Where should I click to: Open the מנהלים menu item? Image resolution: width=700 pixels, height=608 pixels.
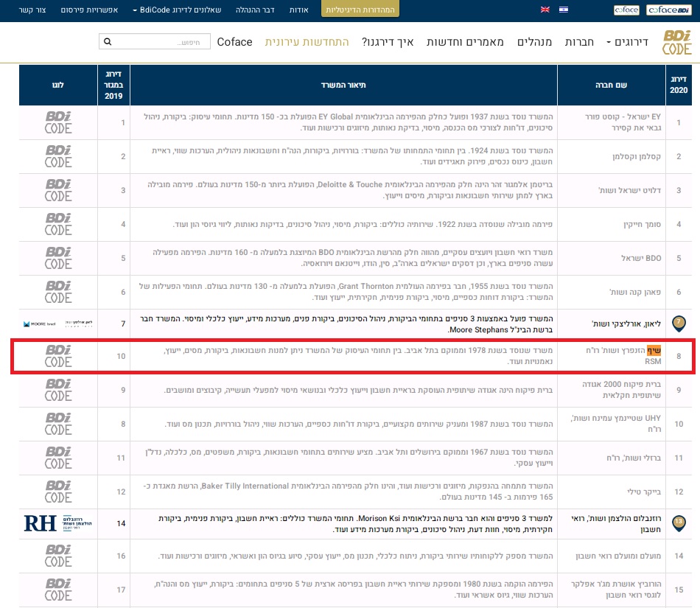pyautogui.click(x=536, y=42)
